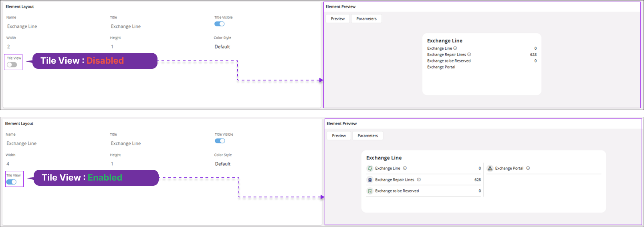Disable the Tile View switch that is on
The image size is (644, 227).
11,182
